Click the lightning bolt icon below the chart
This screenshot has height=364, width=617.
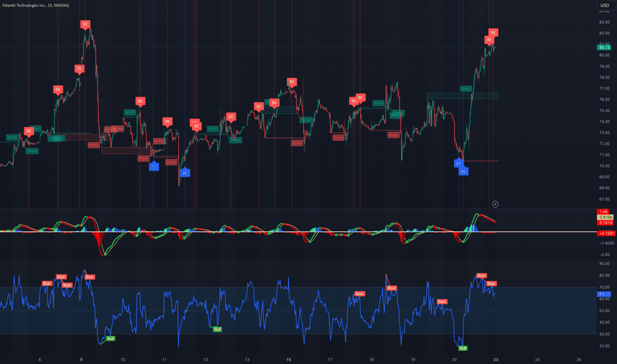click(495, 204)
